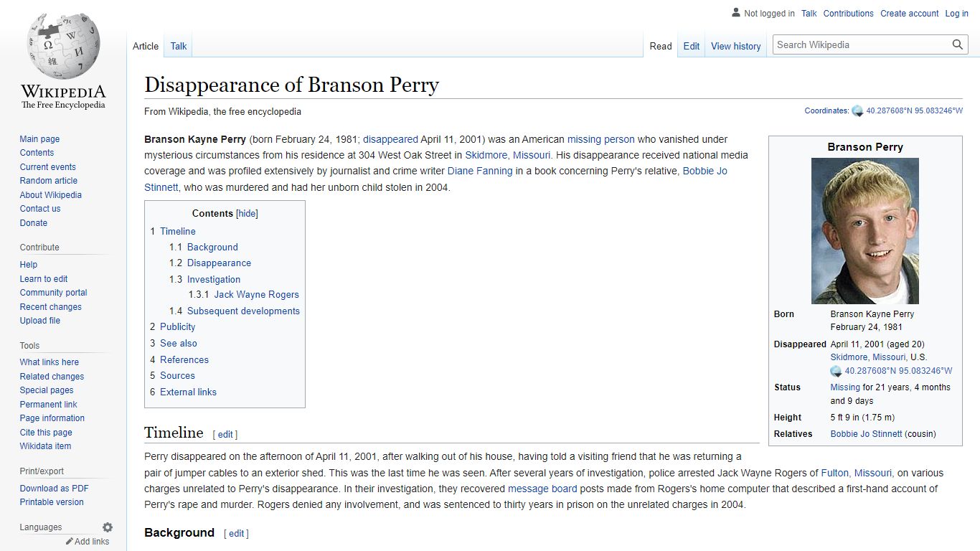Screen dimensions: 980x551
Task: Open Random article in the sidebar
Action: point(48,181)
